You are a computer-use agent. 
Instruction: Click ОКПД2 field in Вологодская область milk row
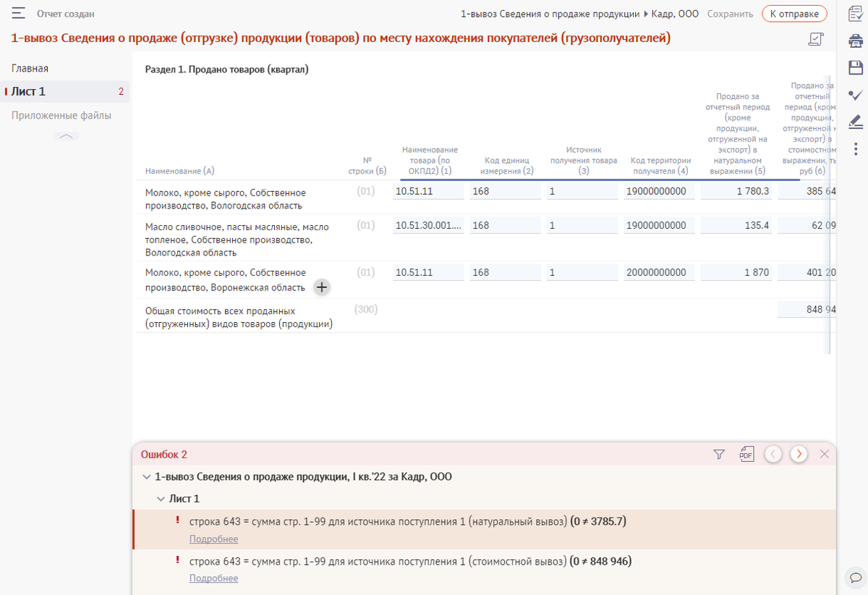click(x=428, y=192)
